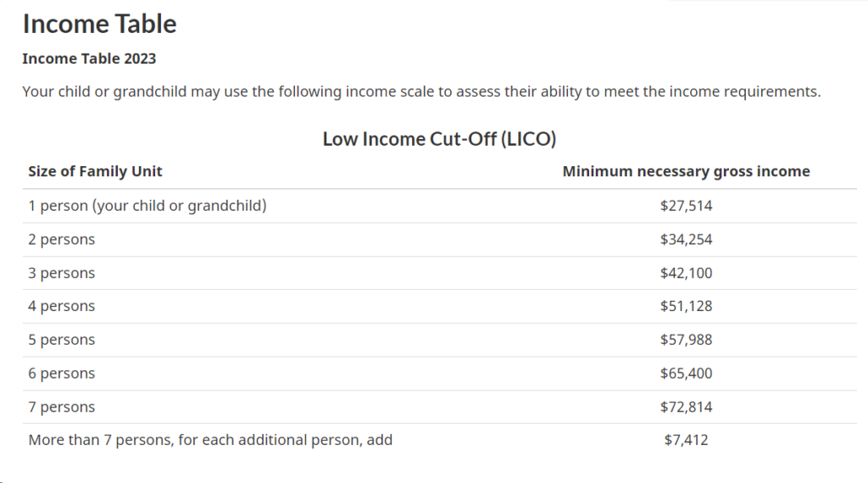Image resolution: width=868 pixels, height=483 pixels.
Task: Click the Income Table main heading
Action: (99, 24)
